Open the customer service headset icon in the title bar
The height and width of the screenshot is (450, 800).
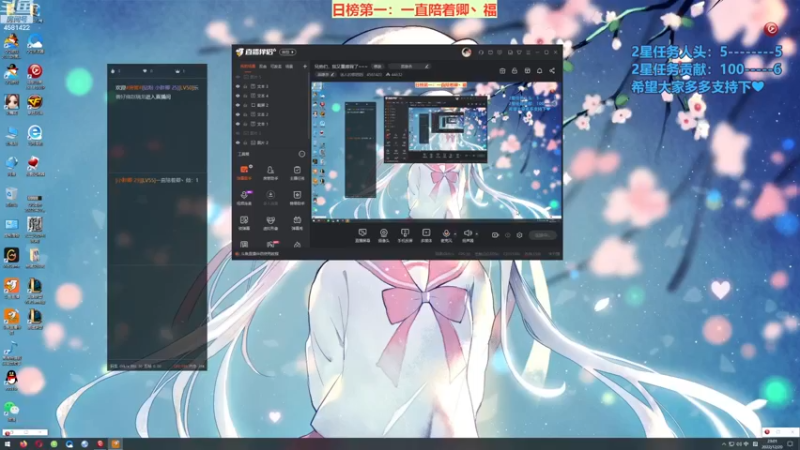click(481, 52)
